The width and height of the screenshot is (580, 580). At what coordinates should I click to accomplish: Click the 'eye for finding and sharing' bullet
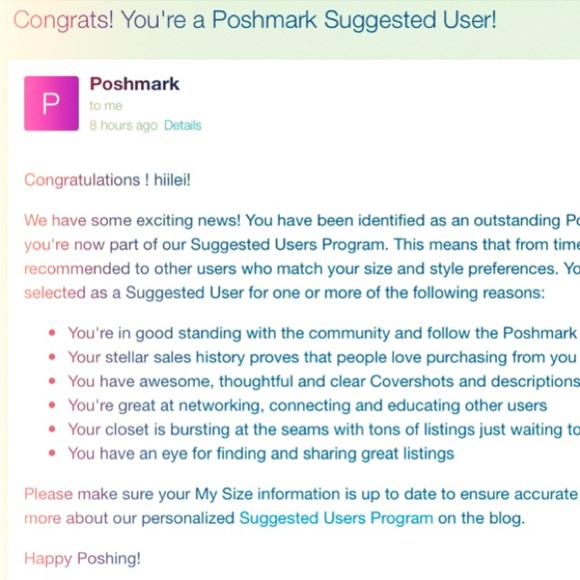click(x=261, y=453)
